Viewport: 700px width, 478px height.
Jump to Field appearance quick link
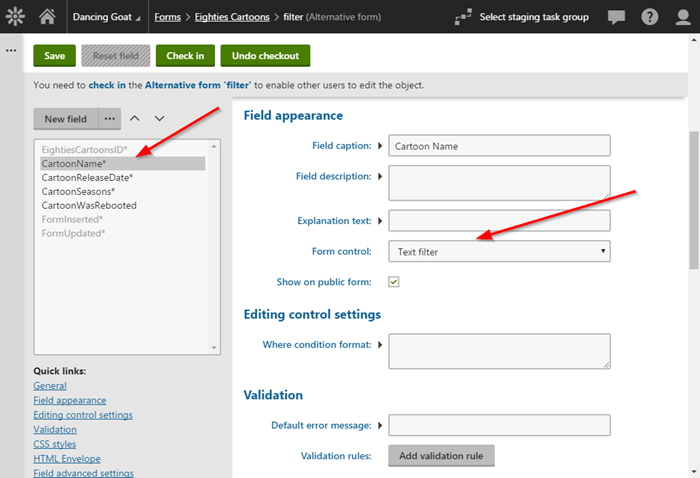point(70,400)
